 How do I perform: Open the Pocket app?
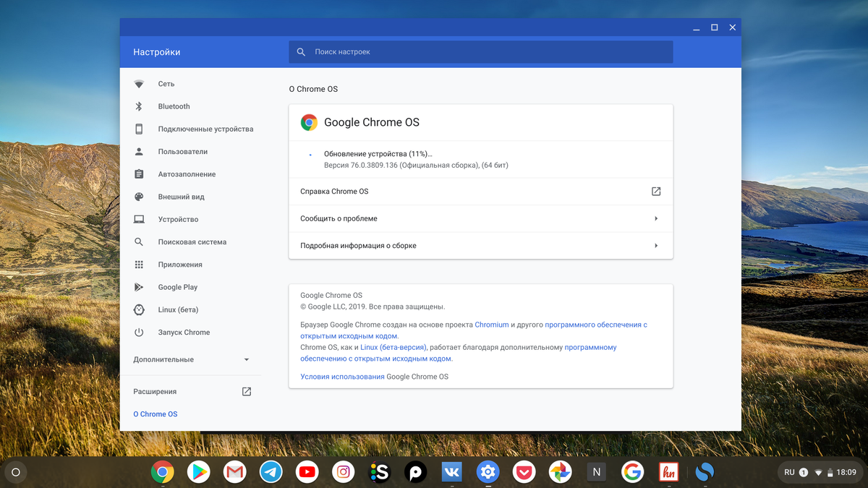coord(524,471)
